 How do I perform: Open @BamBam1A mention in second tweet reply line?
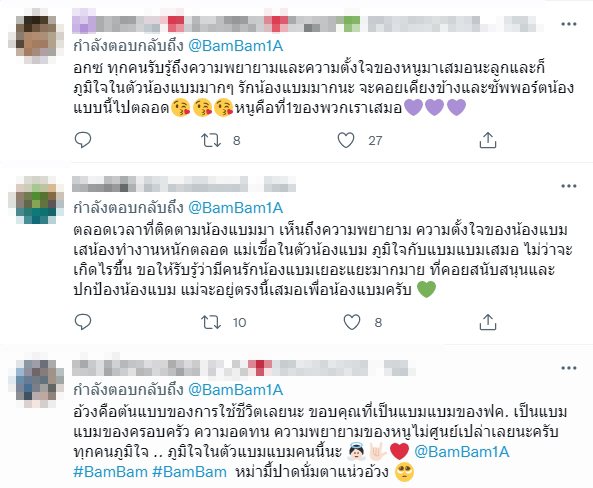point(236,208)
